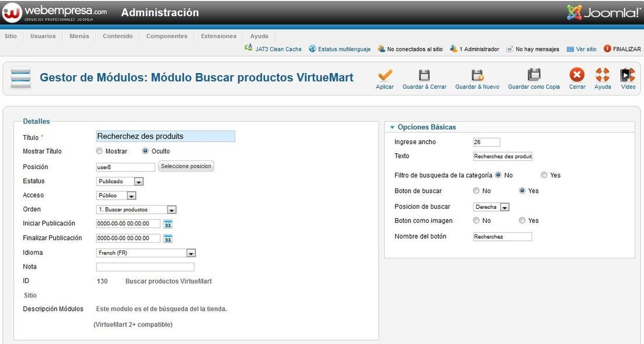
Task: Click the Título text field
Action: point(166,136)
